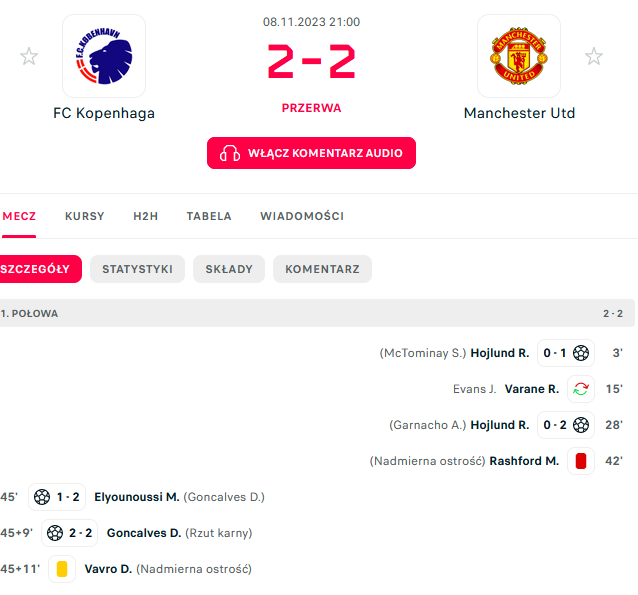Image resolution: width=638 pixels, height=595 pixels.
Task: Open the Kursy tab
Action: 85,216
